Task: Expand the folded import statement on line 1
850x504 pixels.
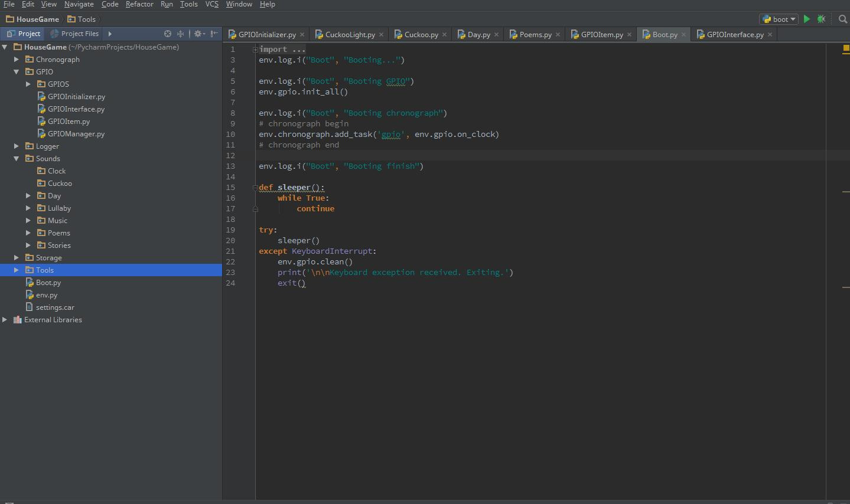Action: pos(255,49)
